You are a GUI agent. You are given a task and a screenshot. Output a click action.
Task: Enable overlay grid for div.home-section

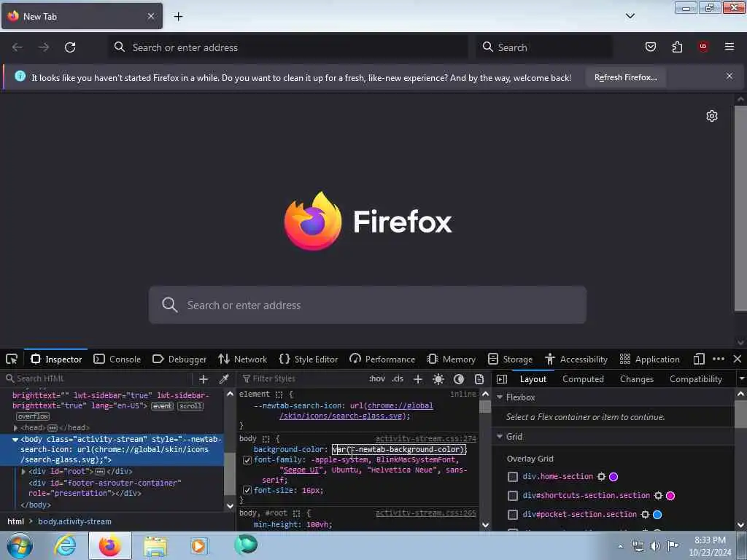point(513,477)
